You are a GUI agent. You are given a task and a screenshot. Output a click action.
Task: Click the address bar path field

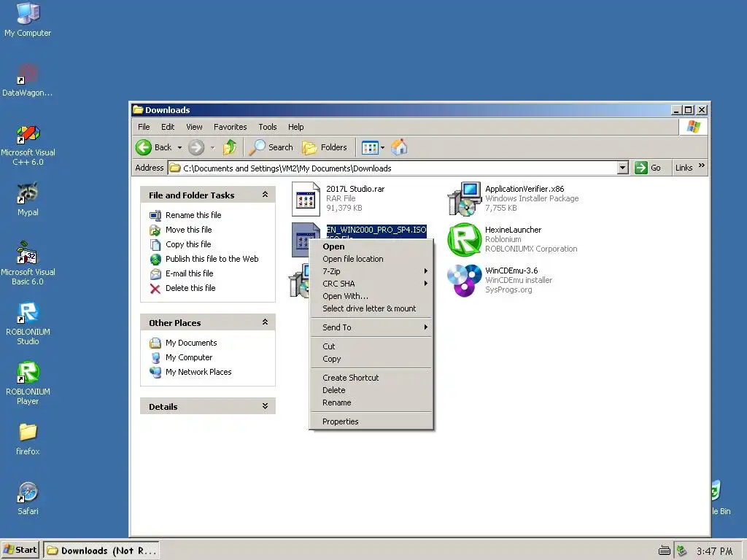click(x=392, y=168)
